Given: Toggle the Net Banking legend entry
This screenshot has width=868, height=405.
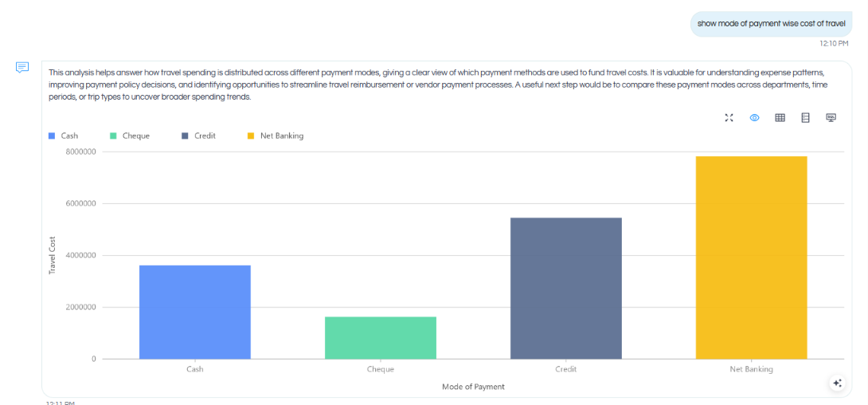Looking at the screenshot, I should point(275,136).
